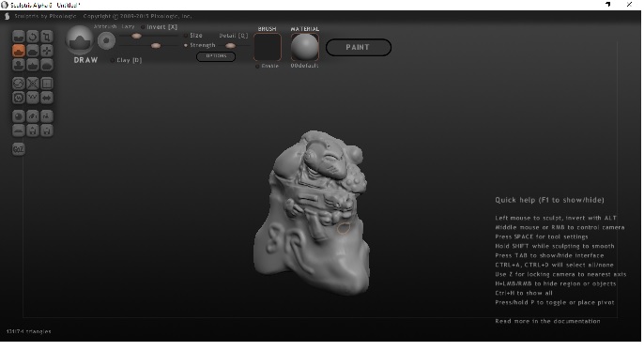
Task: Select the Mask tool
Action: [x=19, y=98]
